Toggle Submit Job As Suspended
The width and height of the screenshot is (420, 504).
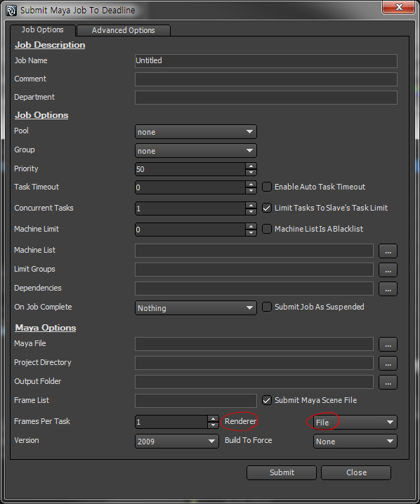click(267, 307)
